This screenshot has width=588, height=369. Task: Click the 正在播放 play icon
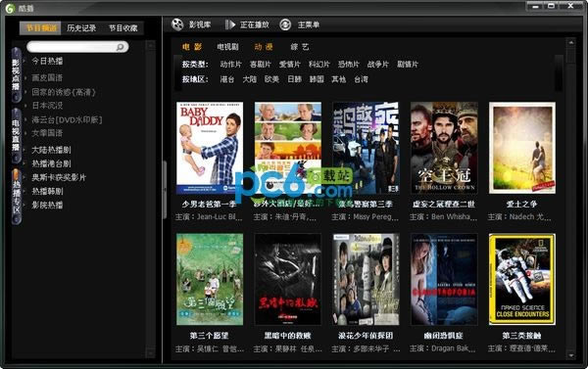[x=229, y=24]
